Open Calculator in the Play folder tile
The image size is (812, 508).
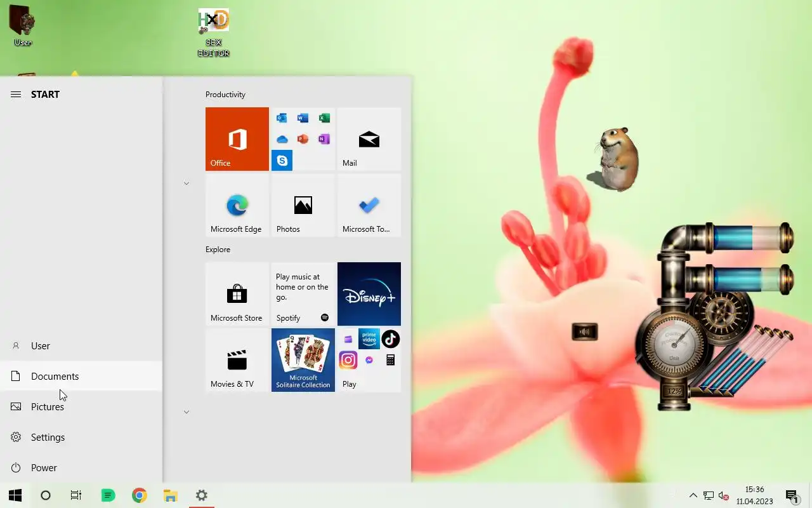tap(390, 360)
